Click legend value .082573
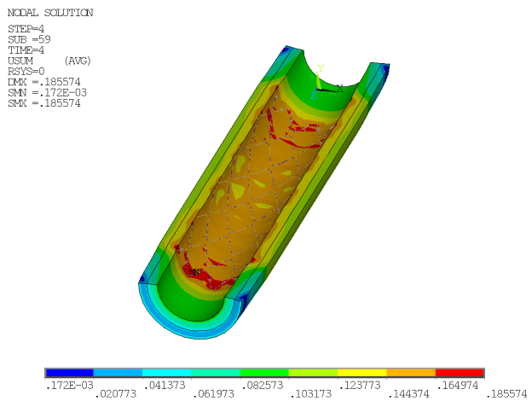Image resolution: width=532 pixels, height=407 pixels. [x=263, y=386]
